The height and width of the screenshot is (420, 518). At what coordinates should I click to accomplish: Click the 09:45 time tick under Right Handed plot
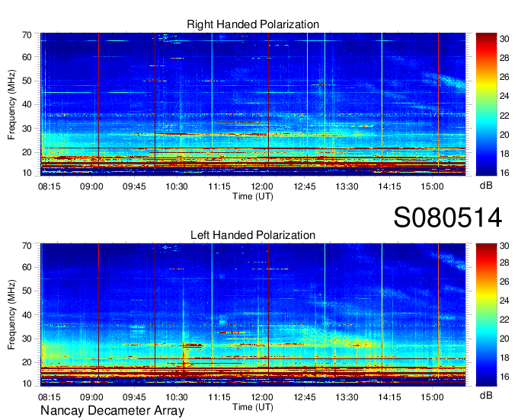(134, 186)
